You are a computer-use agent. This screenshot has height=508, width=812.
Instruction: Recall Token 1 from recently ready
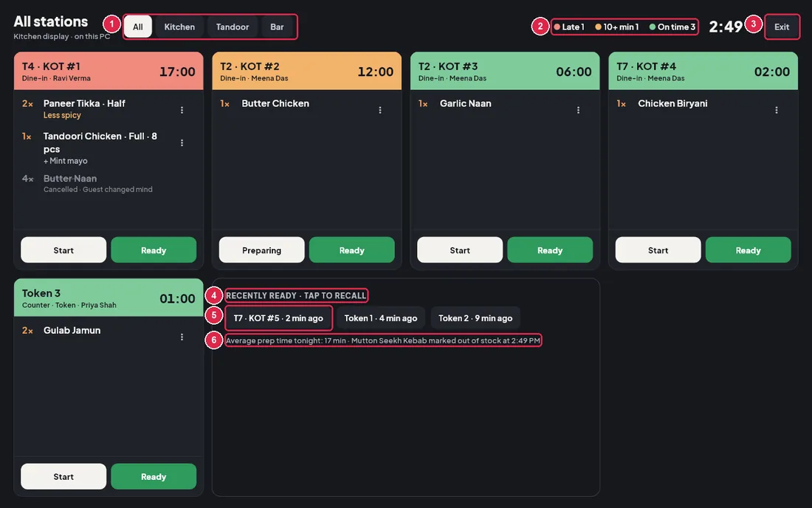381,318
